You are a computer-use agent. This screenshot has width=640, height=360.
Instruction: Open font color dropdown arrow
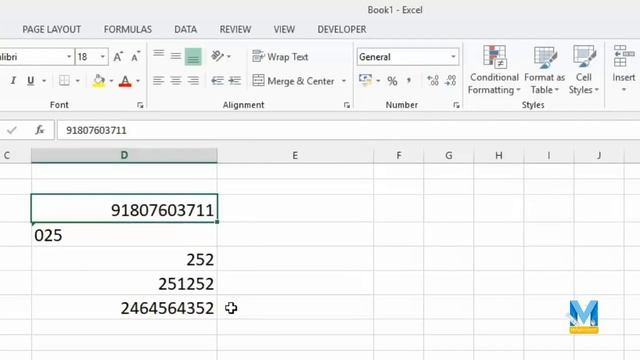pyautogui.click(x=138, y=81)
